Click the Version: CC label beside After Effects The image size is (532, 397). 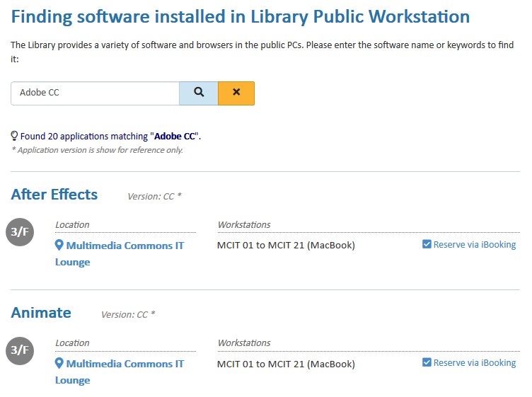pyautogui.click(x=154, y=197)
